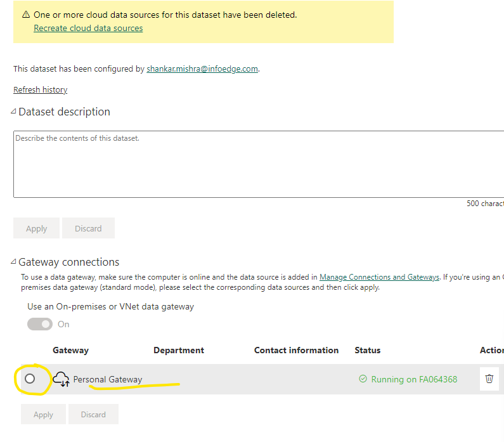Open the shankar.mishra@infoedge.com email link
Viewport: 504px width, 442px height.
202,68
